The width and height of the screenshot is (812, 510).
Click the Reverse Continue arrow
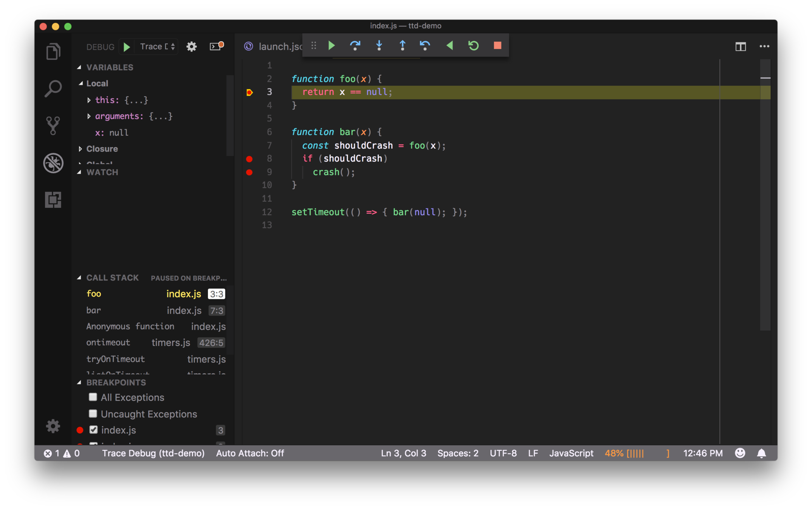(449, 46)
